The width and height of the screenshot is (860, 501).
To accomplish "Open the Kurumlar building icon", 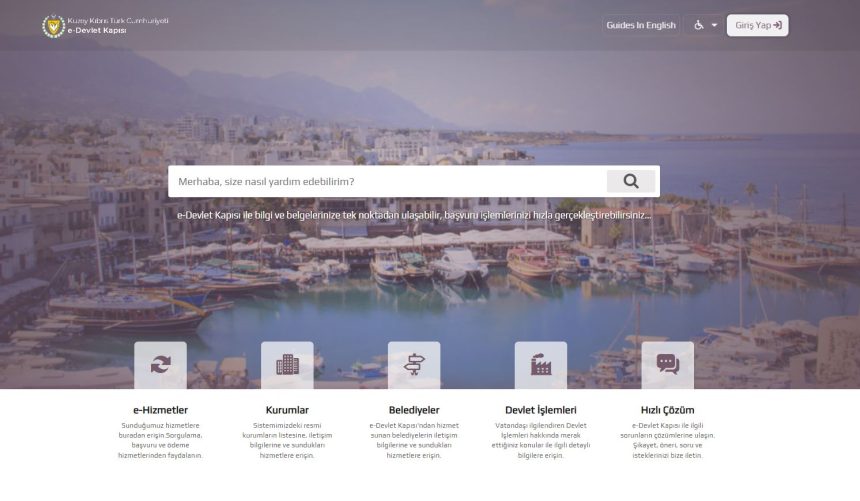I will point(287,365).
